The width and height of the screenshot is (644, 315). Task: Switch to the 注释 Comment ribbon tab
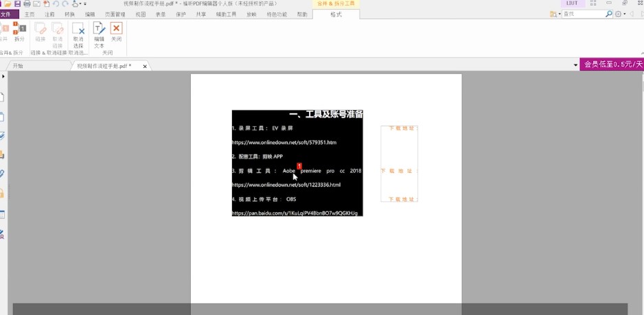pos(49,14)
